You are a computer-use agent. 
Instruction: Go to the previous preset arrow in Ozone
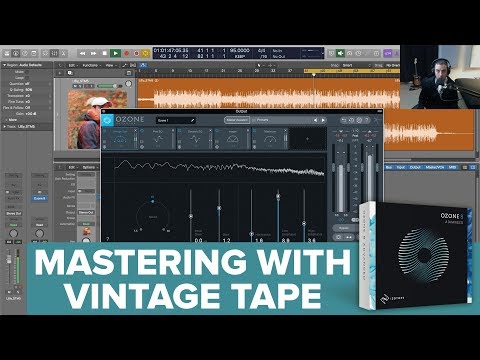click(x=315, y=120)
